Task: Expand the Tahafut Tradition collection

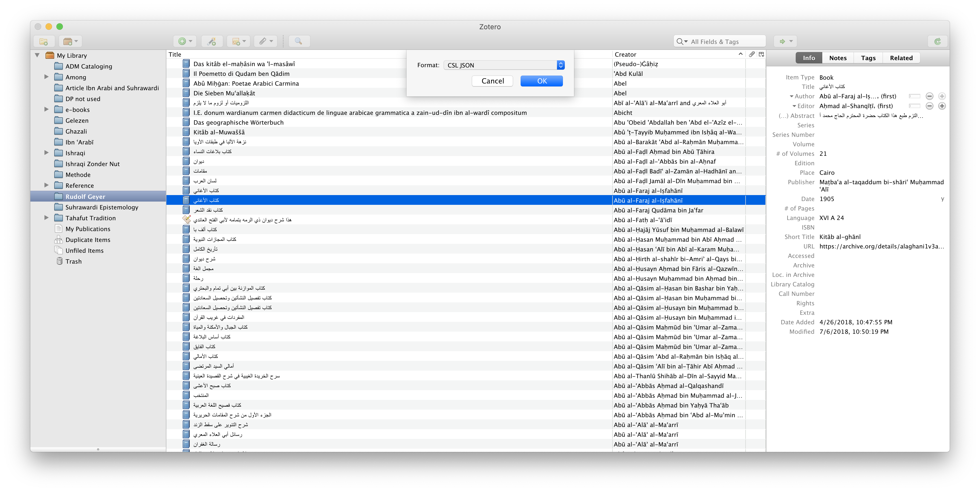Action: coord(46,218)
